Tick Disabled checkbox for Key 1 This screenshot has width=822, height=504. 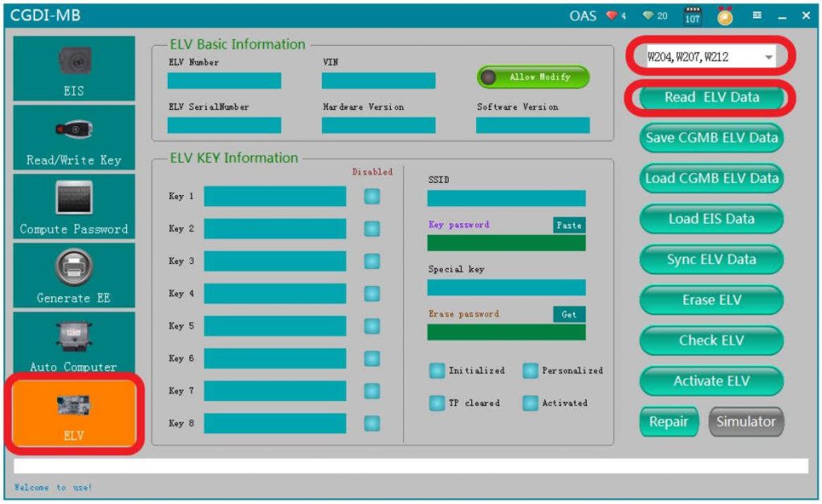(x=372, y=197)
